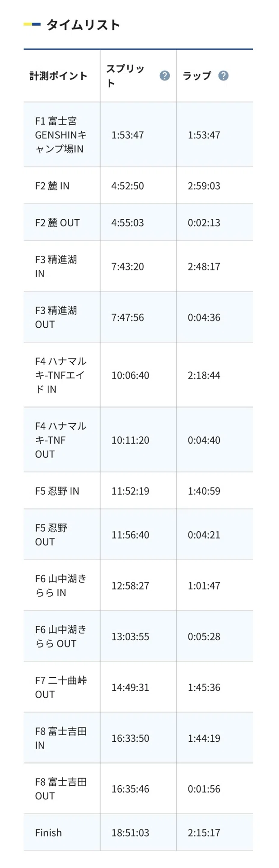279x868 pixels.
Task: Select the ラップ column header text
Action: coord(197,75)
